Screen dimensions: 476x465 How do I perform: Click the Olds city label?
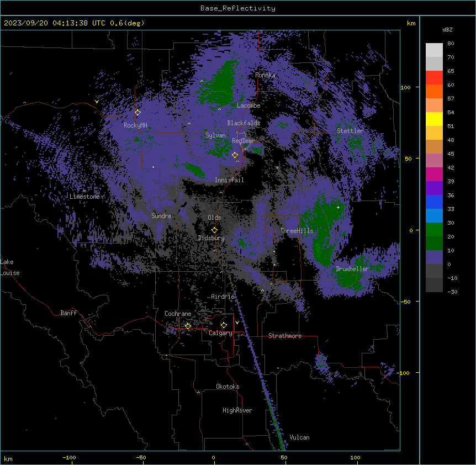coord(214,218)
